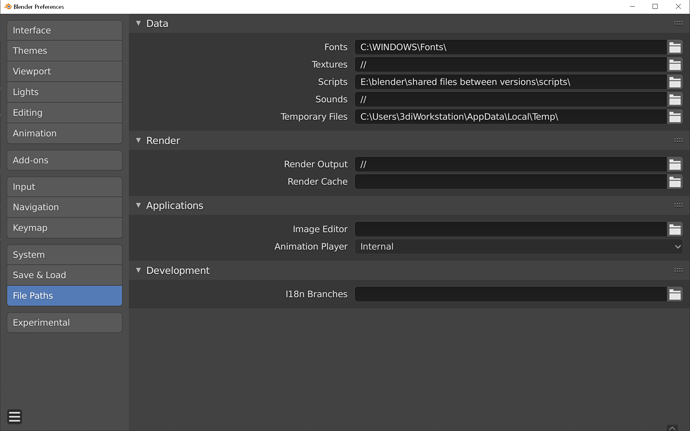Viewport: 690px width, 431px height.
Task: Click the empty Render Cache field
Action: click(510, 181)
